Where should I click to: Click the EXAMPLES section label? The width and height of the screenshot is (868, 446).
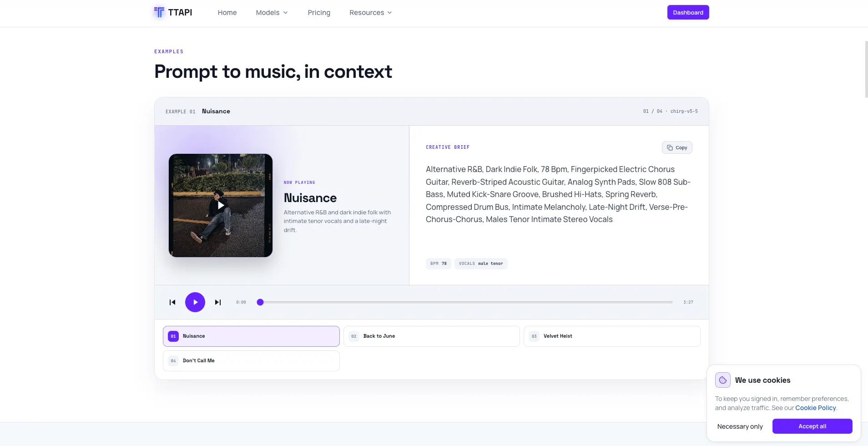pyautogui.click(x=169, y=51)
